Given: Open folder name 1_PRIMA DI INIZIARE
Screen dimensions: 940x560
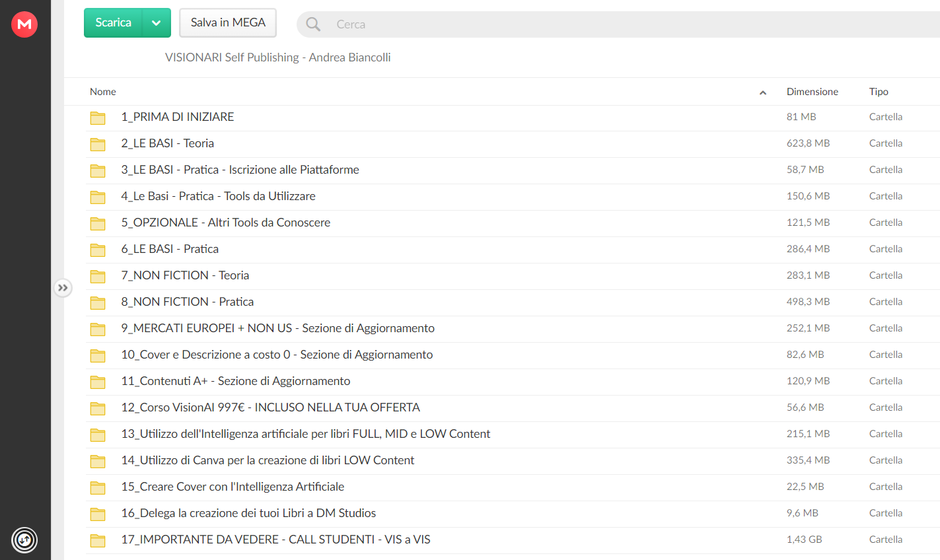Looking at the screenshot, I should [x=178, y=117].
